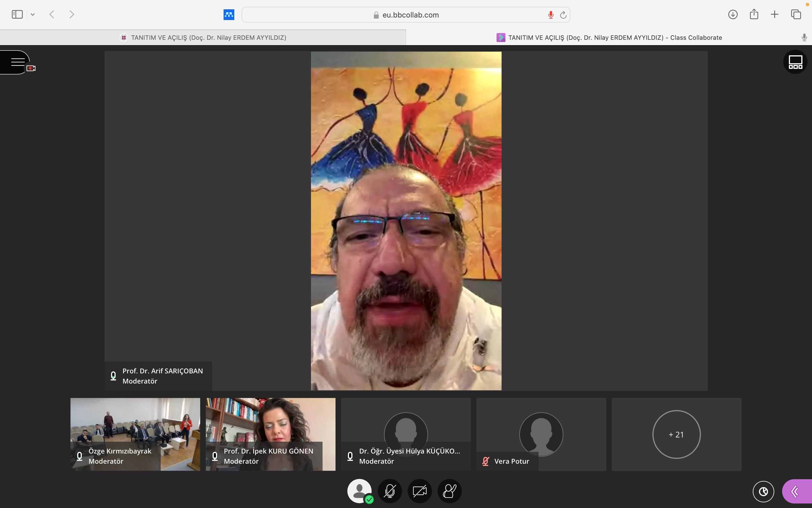Open the purple Collaborate panel
This screenshot has width=812, height=508.
797,492
